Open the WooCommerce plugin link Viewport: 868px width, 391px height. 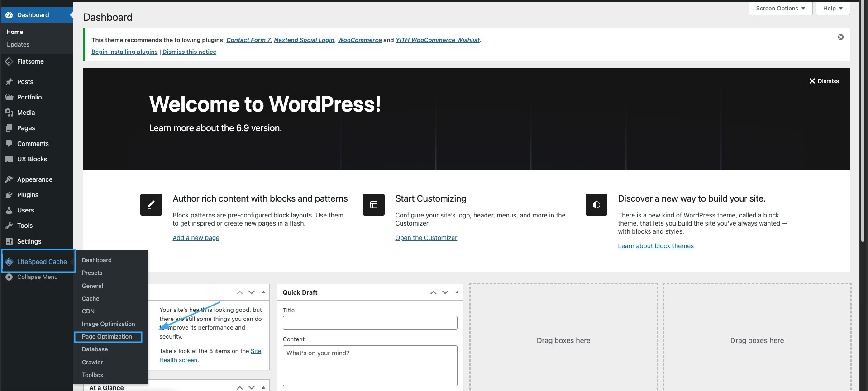pyautogui.click(x=360, y=40)
